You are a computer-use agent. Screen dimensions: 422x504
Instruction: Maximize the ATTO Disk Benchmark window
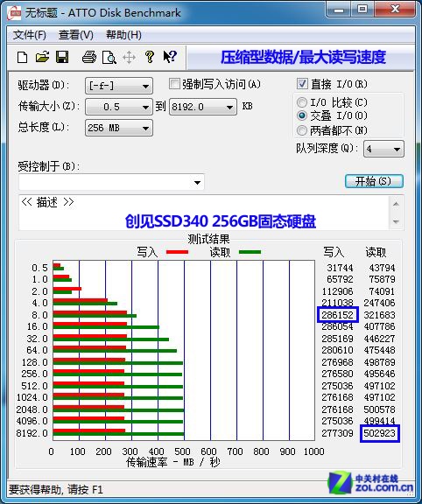point(362,10)
